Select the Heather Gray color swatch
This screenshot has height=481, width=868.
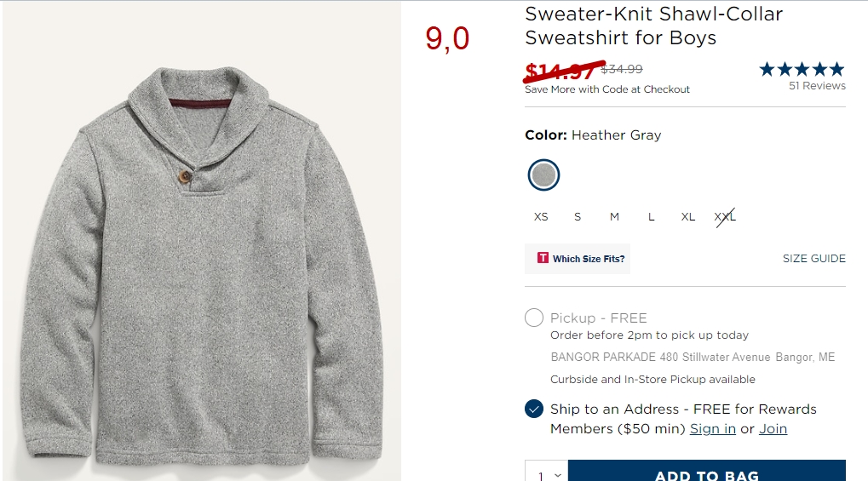[x=543, y=175]
